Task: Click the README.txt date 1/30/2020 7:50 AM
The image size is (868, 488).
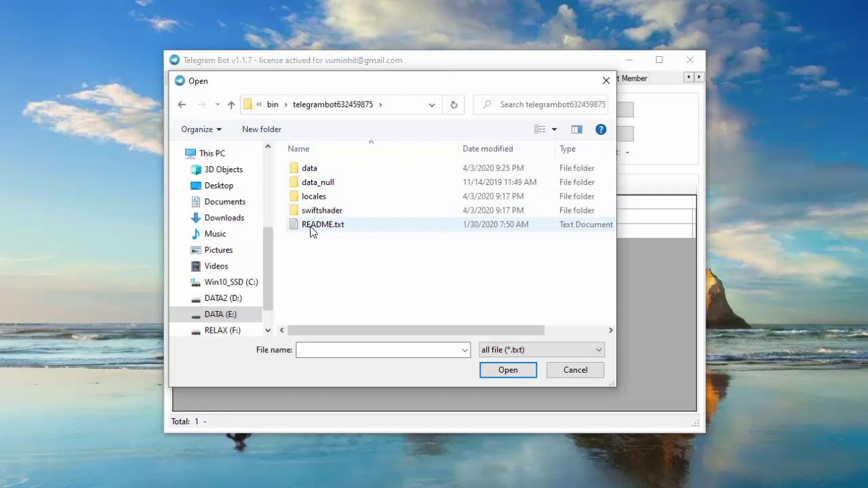Action: pos(496,224)
